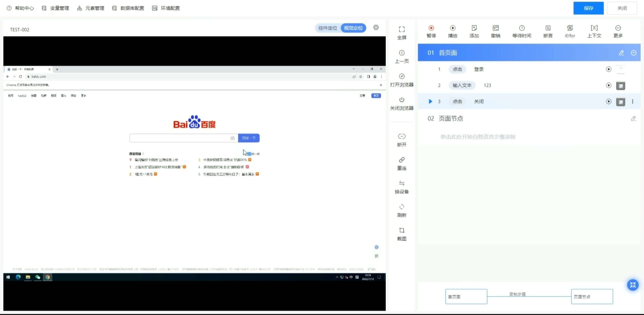Click camera icon in Baidu search box
The image size is (644, 315).
232,138
